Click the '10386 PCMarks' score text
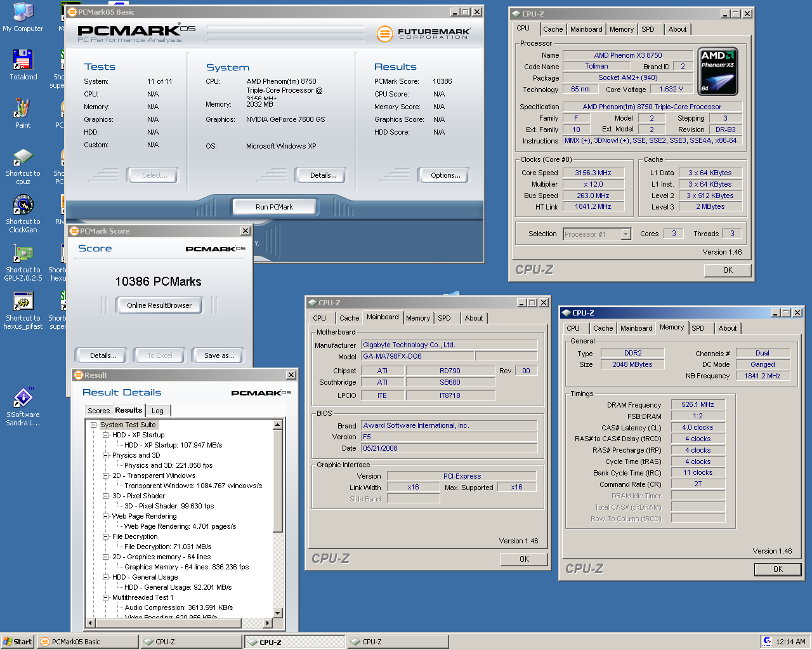This screenshot has height=650, width=812. tap(158, 282)
